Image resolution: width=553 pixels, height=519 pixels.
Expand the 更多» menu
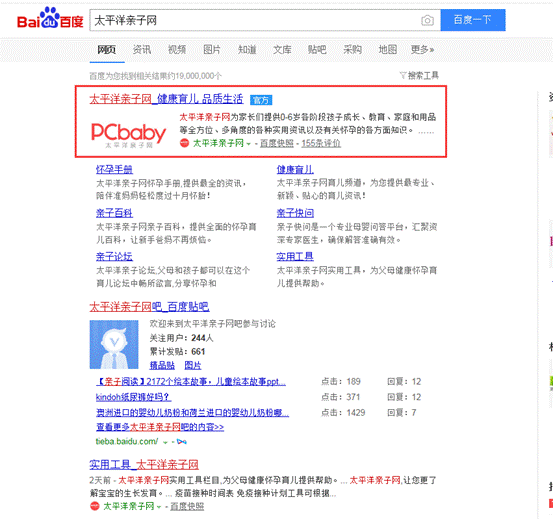[422, 50]
